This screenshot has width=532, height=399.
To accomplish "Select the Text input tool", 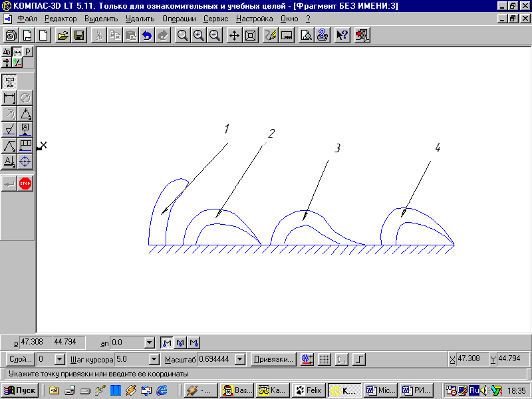I will pyautogui.click(x=10, y=82).
